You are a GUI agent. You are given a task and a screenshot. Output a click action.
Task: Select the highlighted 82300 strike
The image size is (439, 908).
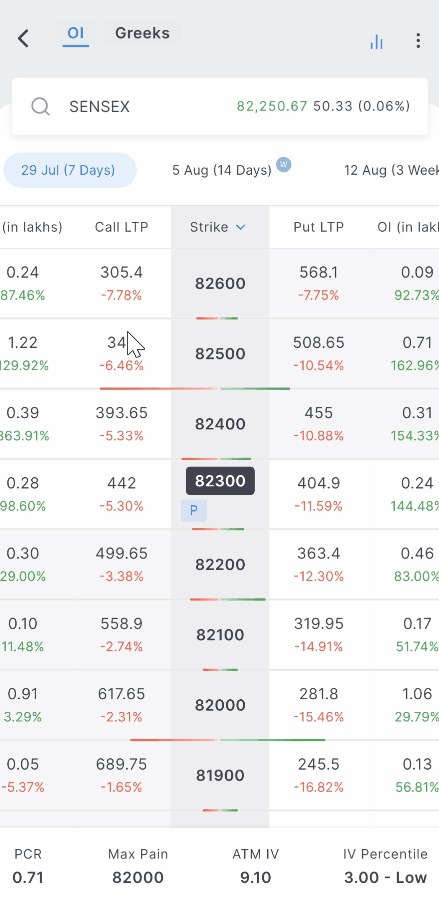pyautogui.click(x=220, y=481)
